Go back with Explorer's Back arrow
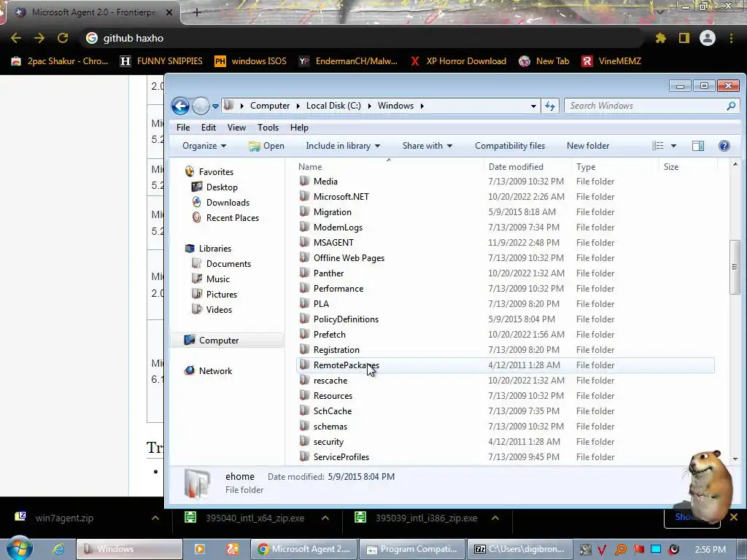The width and height of the screenshot is (747, 560). [181, 106]
